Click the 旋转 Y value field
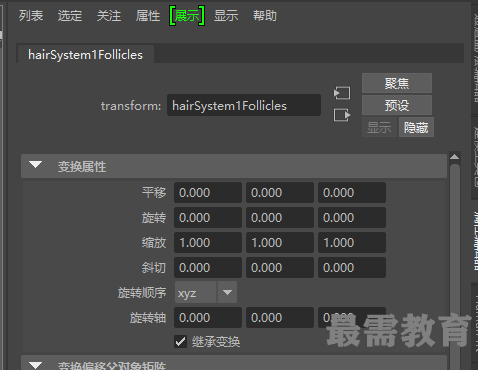 point(280,218)
